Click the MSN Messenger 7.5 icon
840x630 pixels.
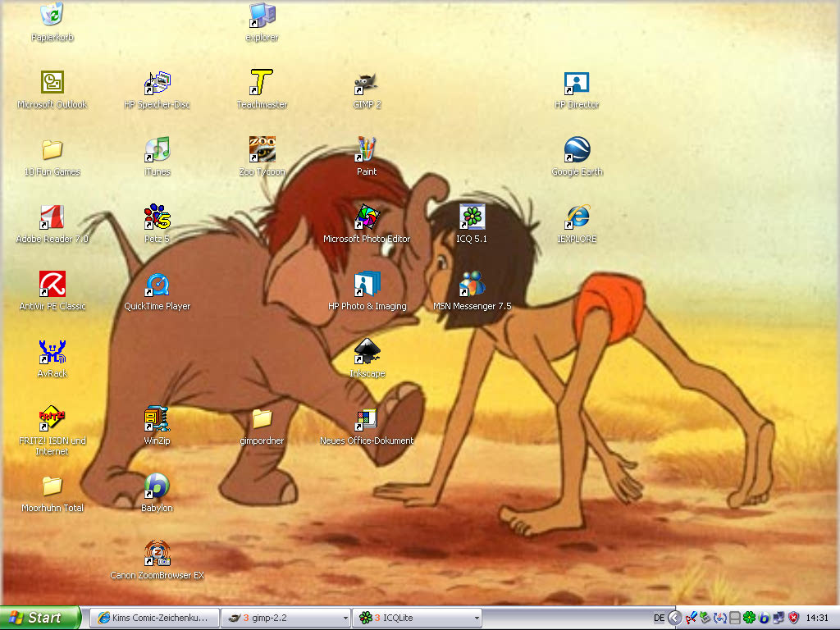[472, 285]
